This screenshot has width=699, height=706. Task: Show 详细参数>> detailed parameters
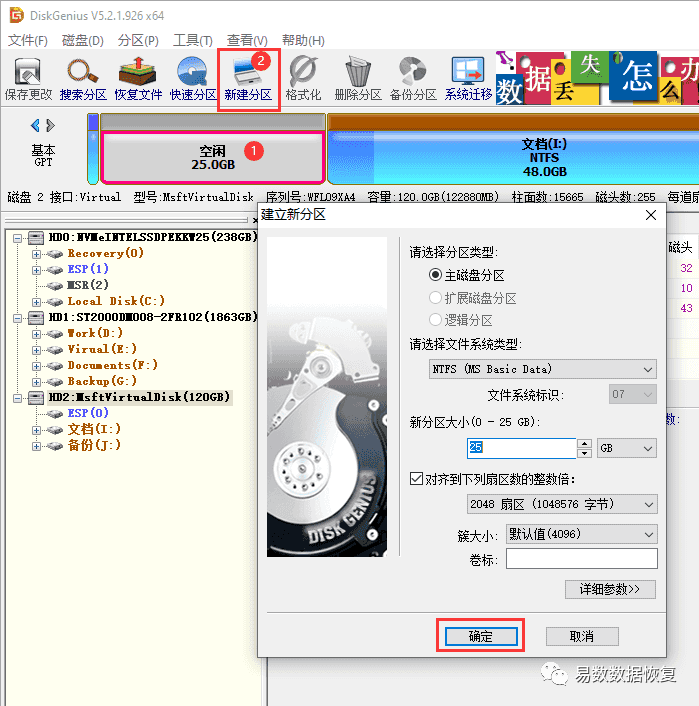coord(610,589)
